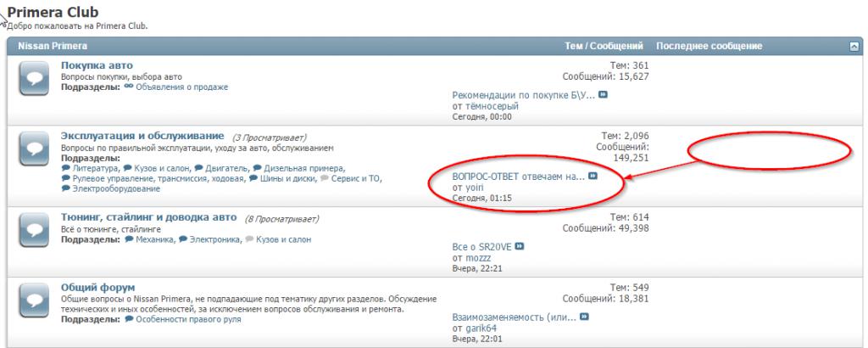View profile of user garik64
This screenshot has height=348, width=868.
pos(481,328)
